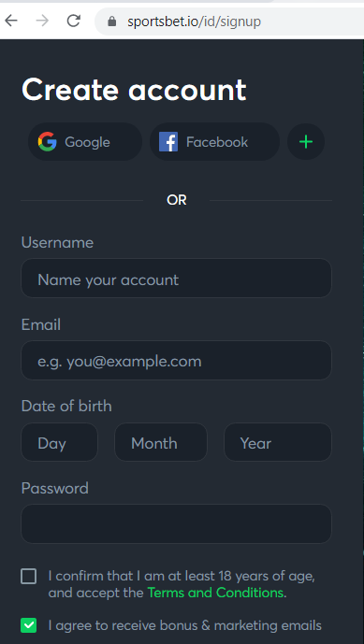The height and width of the screenshot is (644, 364).
Task: Uncheck the bonus & marketing emails checkbox
Action: pos(28,625)
